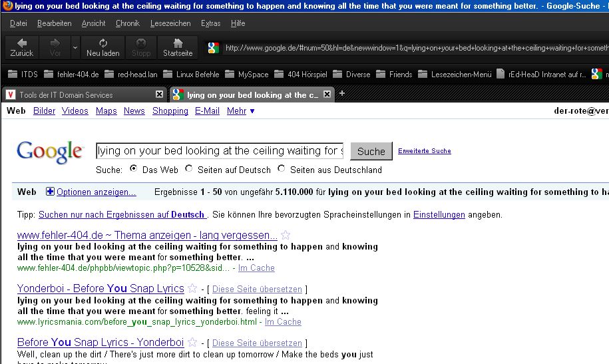Screen dimensions: 609x364
Task: Expand Optionen anzeigen plus toggle
Action: click(x=50, y=192)
